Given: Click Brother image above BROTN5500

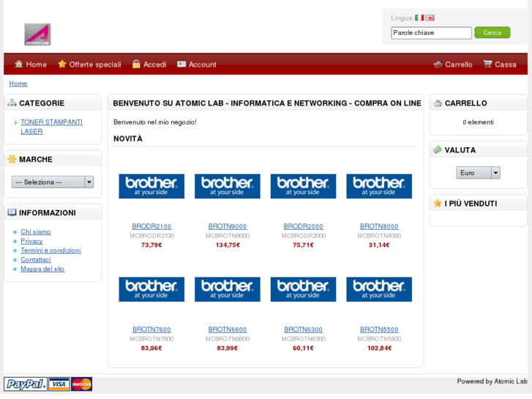Looking at the screenshot, I should click(x=379, y=289).
